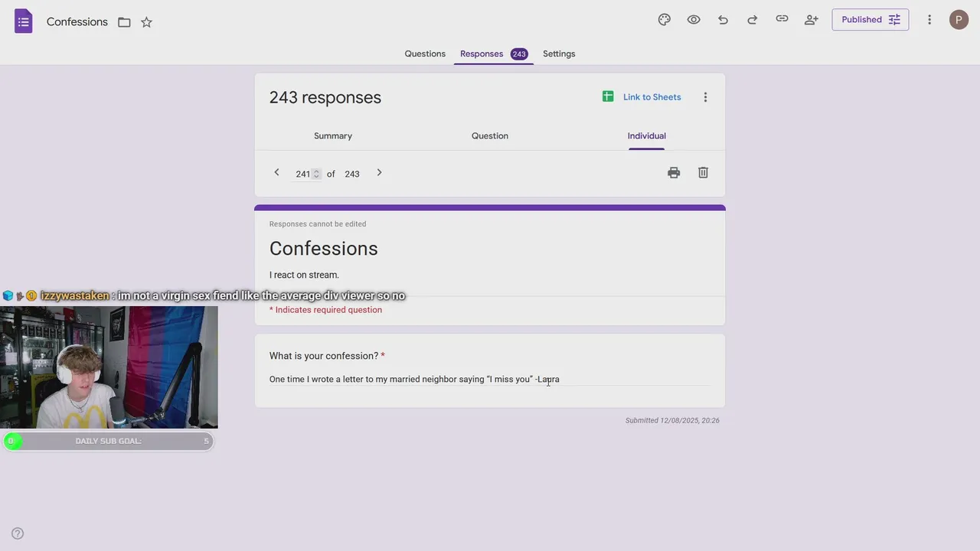Move form to folder icon

pos(124,22)
